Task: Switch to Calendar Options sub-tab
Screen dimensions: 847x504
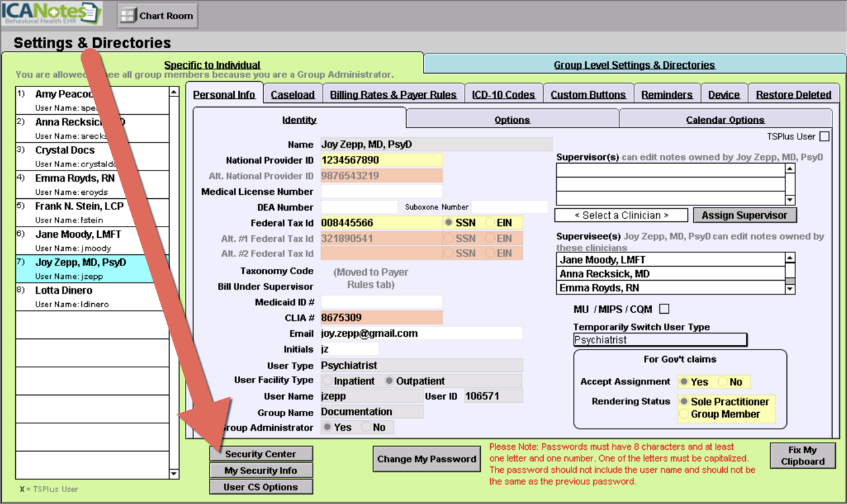Action: click(725, 120)
